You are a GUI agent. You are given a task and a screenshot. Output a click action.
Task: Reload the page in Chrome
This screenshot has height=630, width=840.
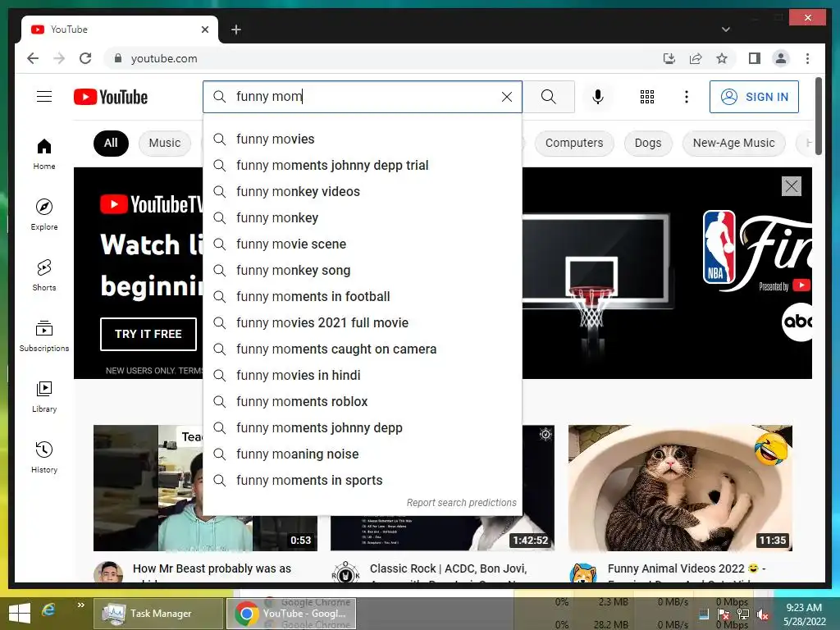[x=85, y=58]
